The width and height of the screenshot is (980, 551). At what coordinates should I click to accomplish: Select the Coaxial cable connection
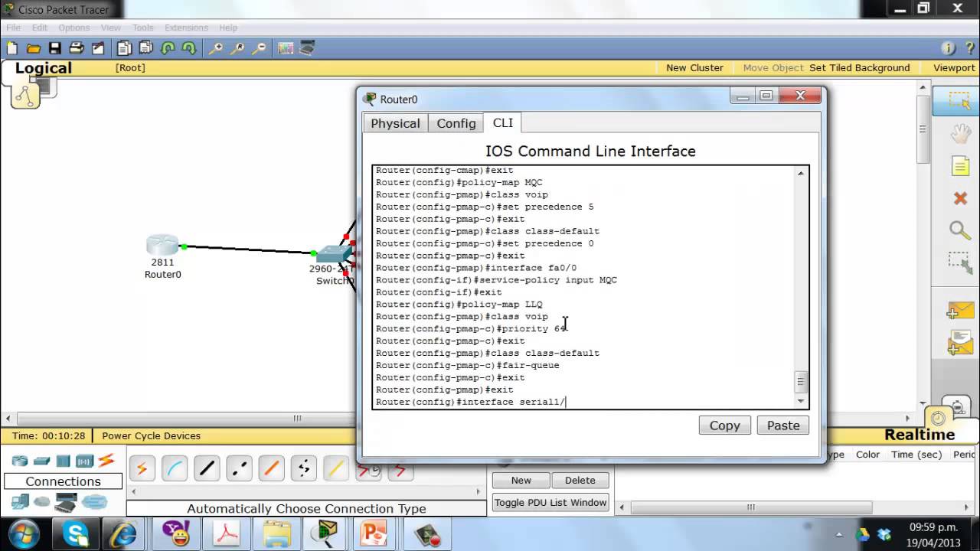click(336, 468)
